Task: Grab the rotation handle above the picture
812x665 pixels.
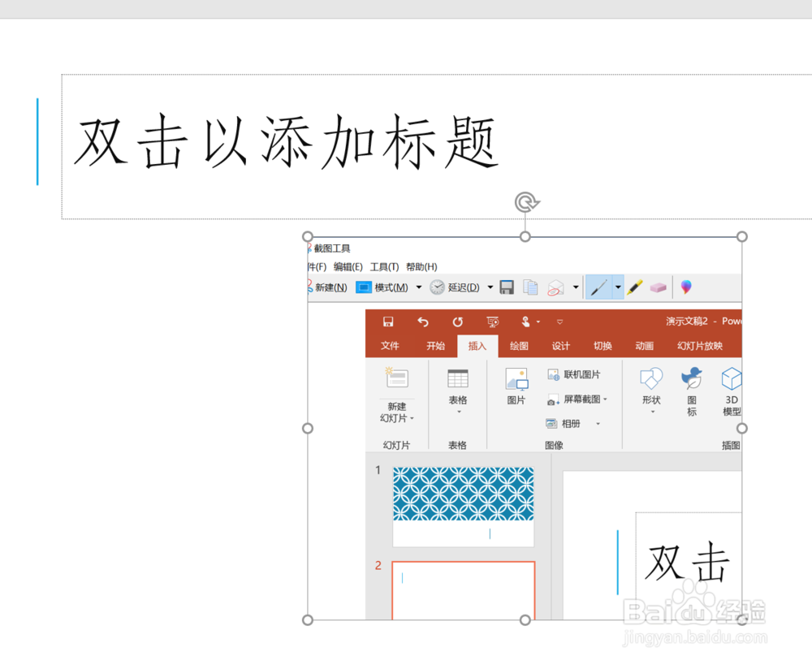Action: click(527, 202)
